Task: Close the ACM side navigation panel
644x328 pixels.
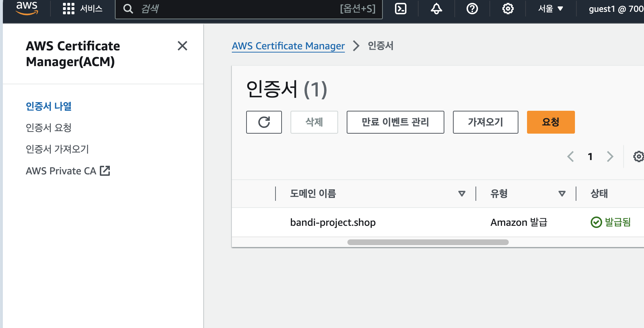Action: (x=182, y=46)
